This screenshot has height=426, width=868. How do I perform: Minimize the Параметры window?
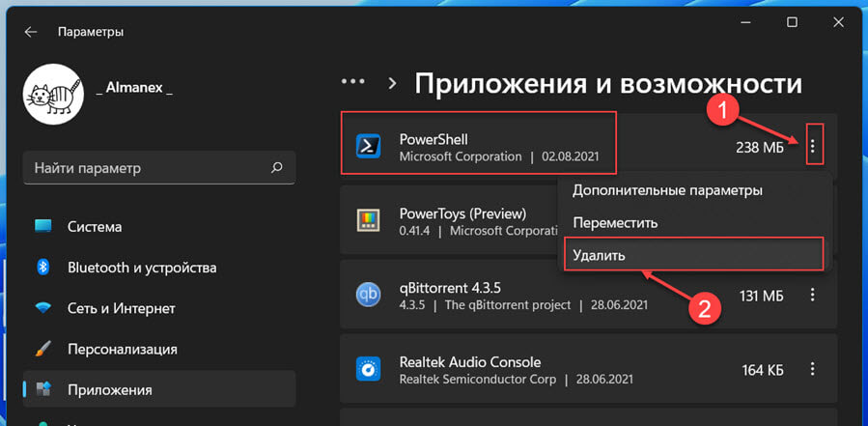click(746, 23)
